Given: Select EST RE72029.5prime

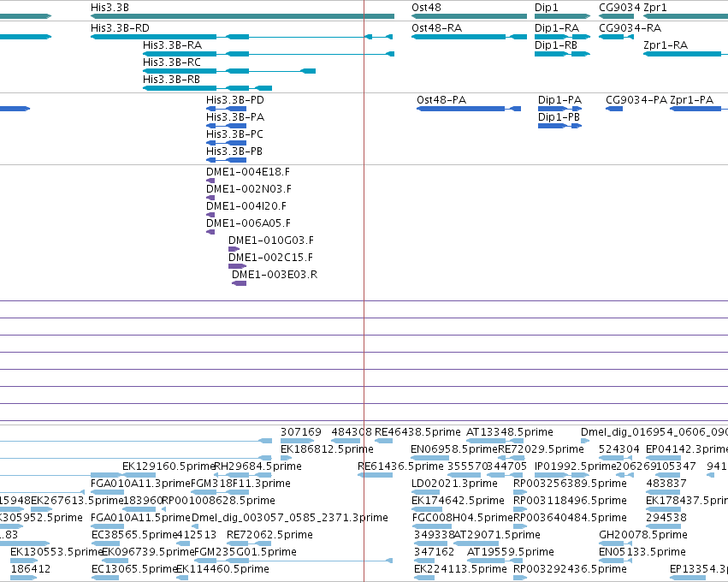Looking at the screenshot, I should (512, 458).
